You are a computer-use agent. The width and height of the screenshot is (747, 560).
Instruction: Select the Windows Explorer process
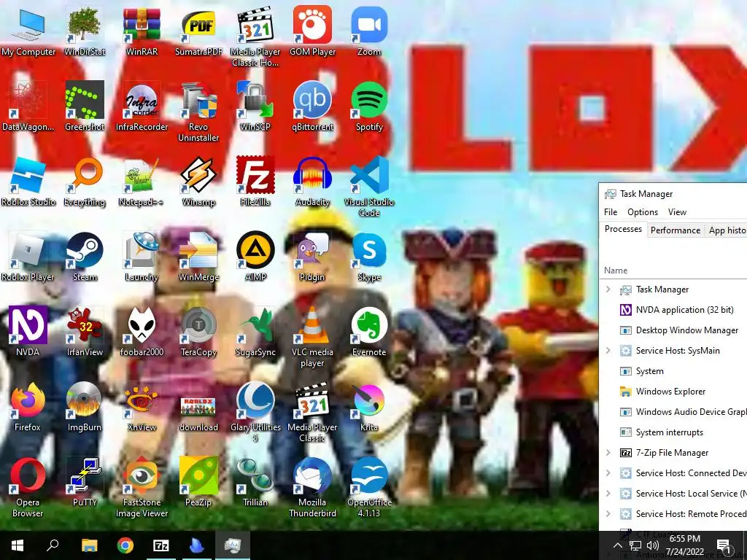(673, 392)
